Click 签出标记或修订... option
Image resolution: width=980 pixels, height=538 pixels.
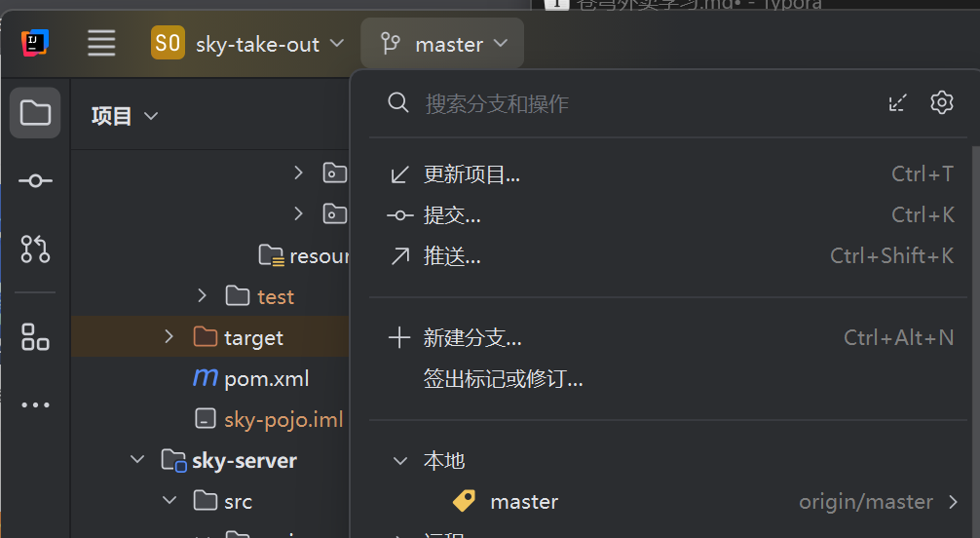pos(503,379)
